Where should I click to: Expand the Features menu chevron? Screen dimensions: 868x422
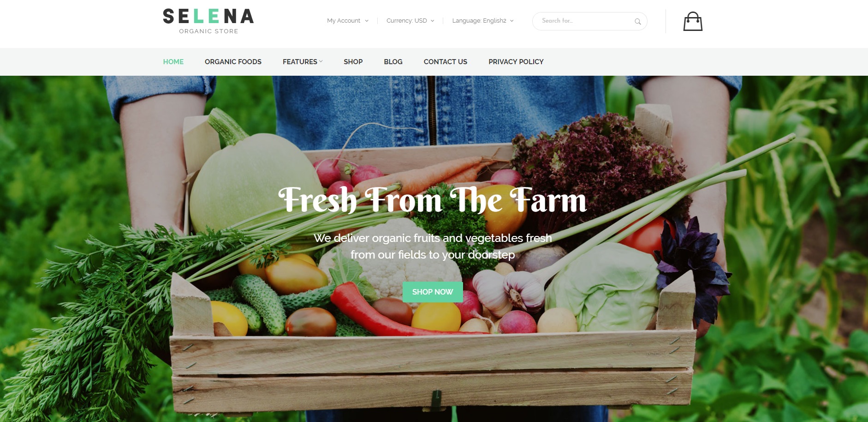click(x=321, y=61)
